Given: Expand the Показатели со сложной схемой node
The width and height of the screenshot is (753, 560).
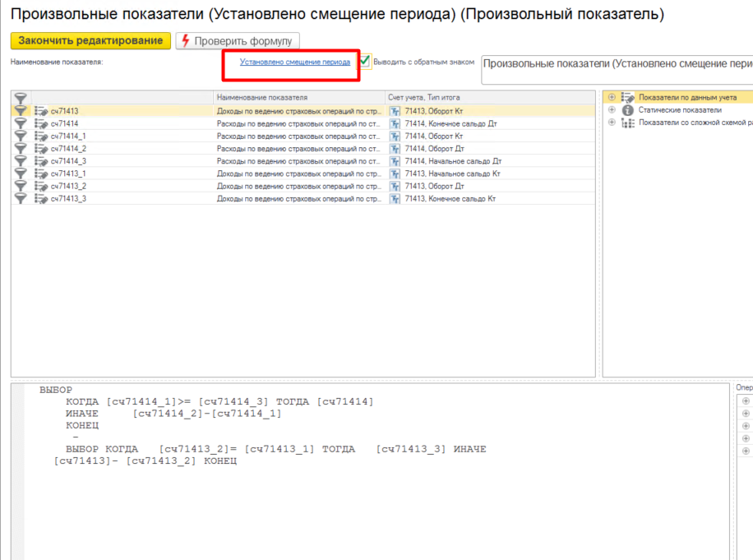Looking at the screenshot, I should 612,123.
